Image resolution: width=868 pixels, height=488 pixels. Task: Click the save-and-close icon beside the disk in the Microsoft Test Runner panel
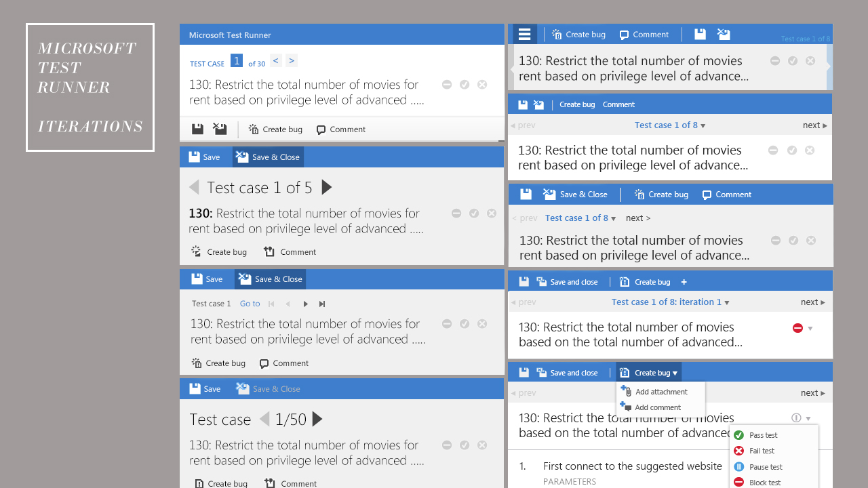[220, 129]
